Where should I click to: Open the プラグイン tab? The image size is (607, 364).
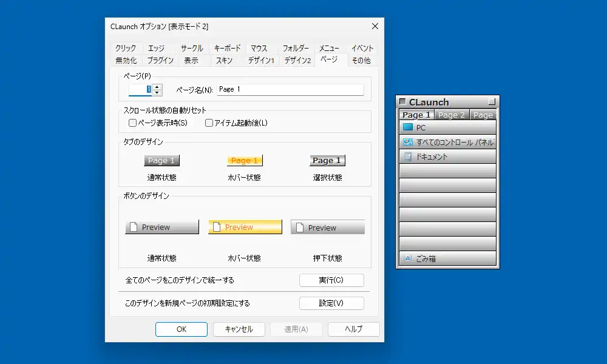[160, 60]
